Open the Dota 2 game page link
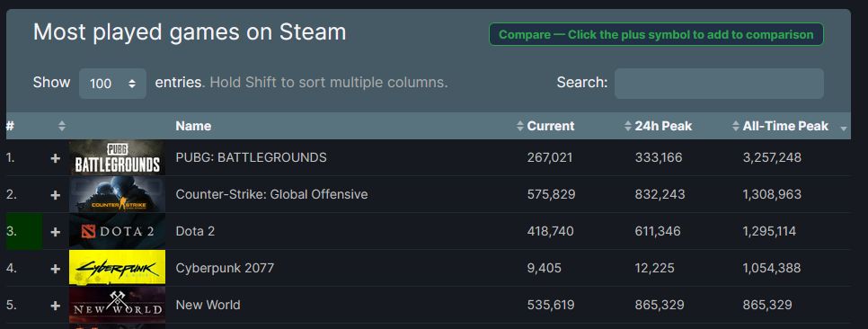The height and width of the screenshot is (329, 868). click(x=195, y=231)
